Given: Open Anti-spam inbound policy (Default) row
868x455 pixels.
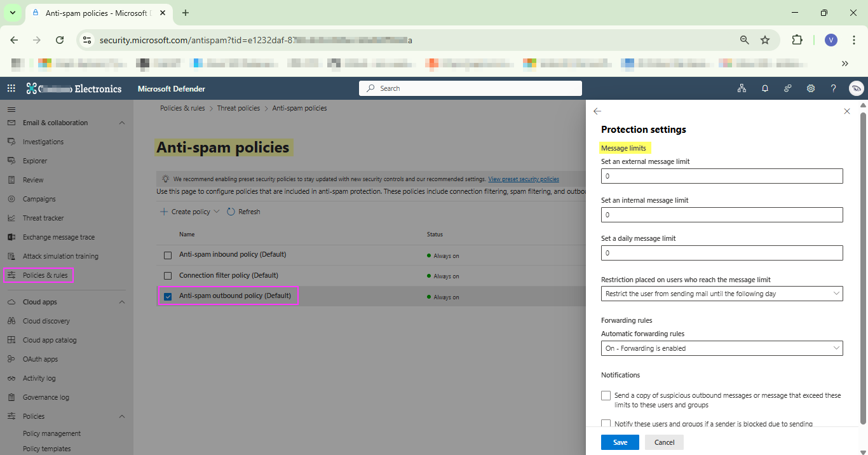Looking at the screenshot, I should [233, 254].
